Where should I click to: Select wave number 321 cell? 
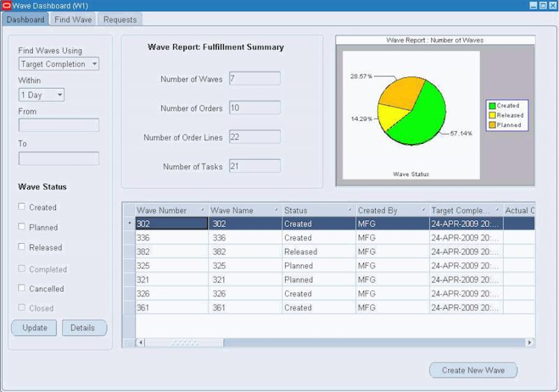pos(172,280)
